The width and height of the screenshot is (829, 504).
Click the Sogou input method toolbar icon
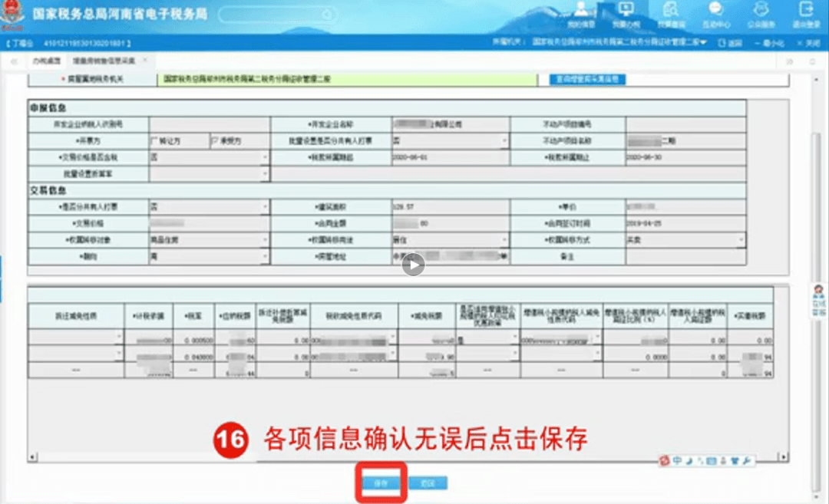pyautogui.click(x=665, y=461)
